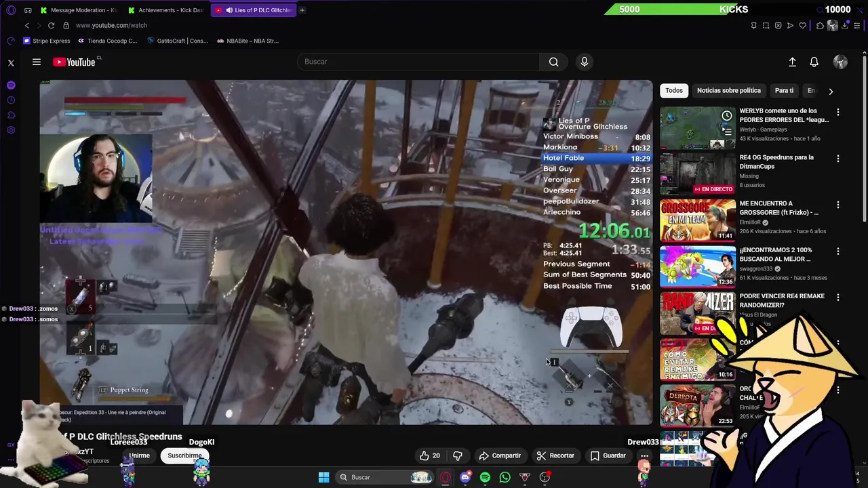This screenshot has width=868, height=488.
Task: Save the video with Guardar
Action: tap(608, 455)
